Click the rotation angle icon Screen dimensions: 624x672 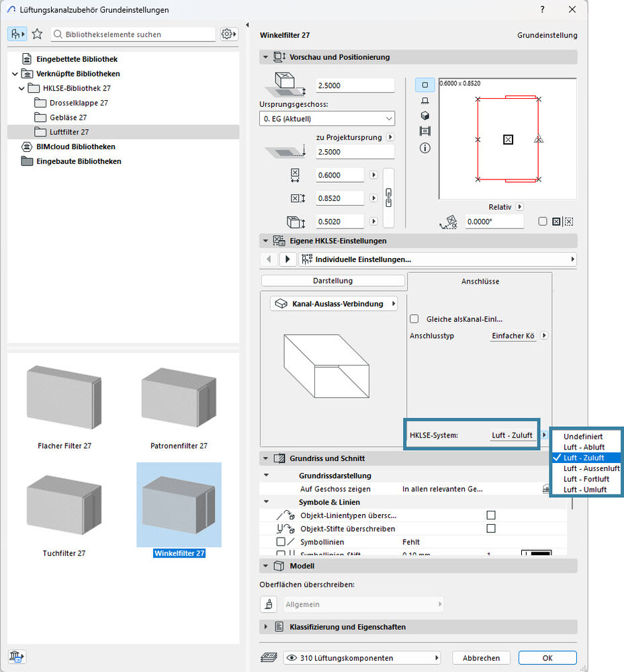449,222
